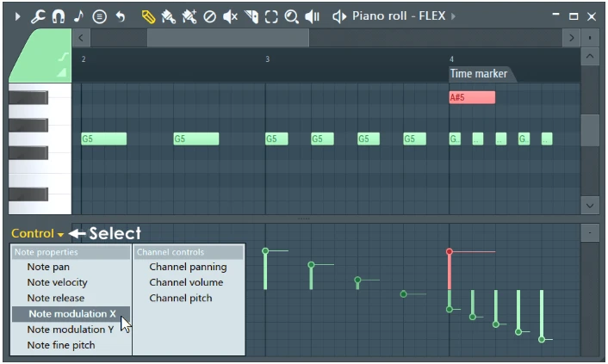The height and width of the screenshot is (364, 608).
Task: Select Note velocity in the list
Action: point(57,282)
